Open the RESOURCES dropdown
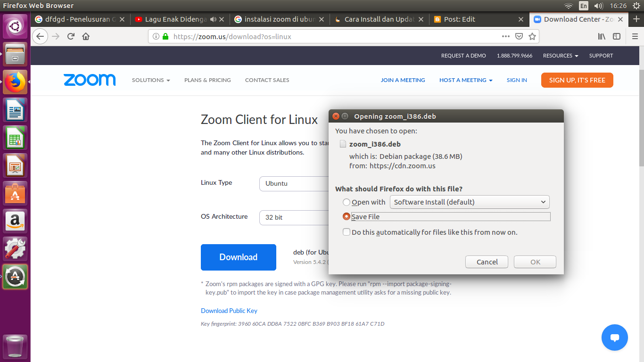This screenshot has height=362, width=644. (x=560, y=56)
